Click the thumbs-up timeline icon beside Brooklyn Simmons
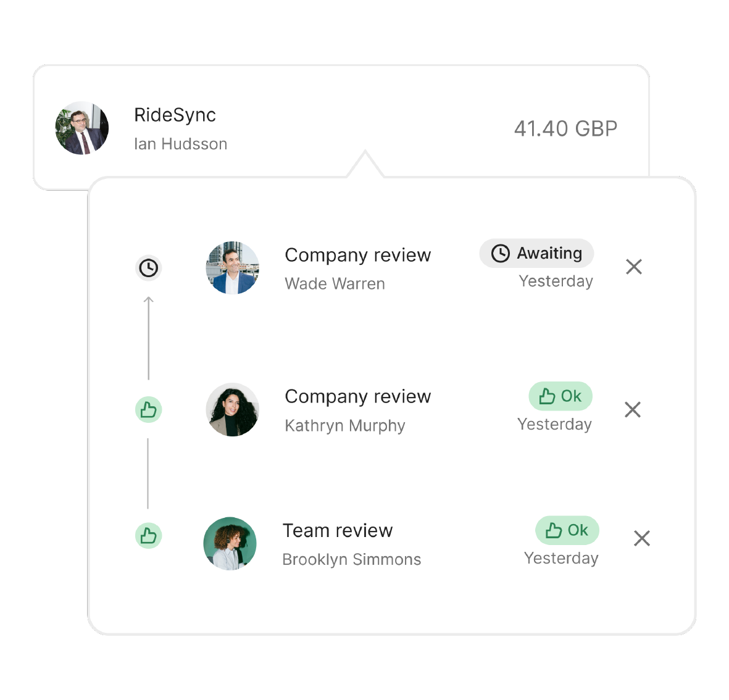The width and height of the screenshot is (729, 700). 148,536
